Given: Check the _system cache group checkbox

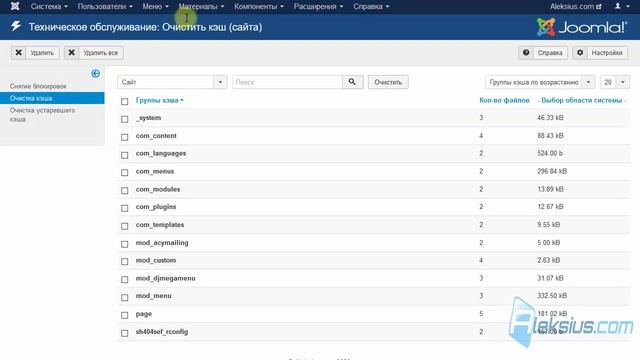Looking at the screenshot, I should tap(124, 119).
